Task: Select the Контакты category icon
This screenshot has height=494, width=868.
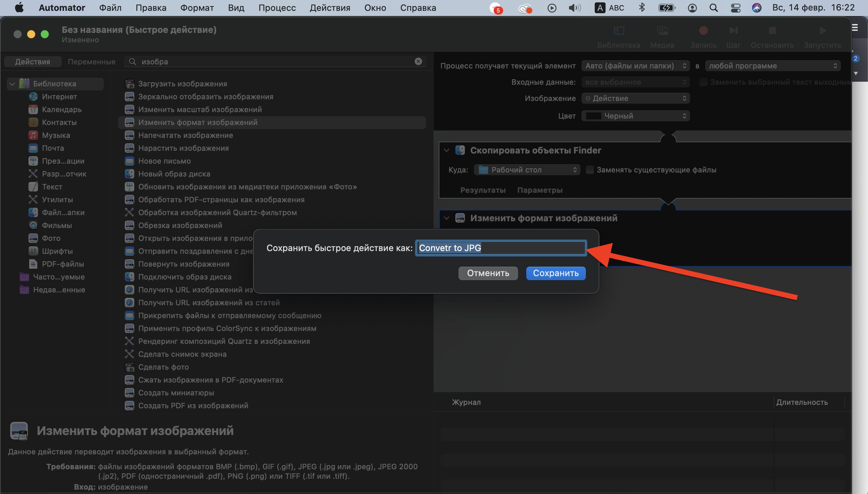Action: pos(33,122)
